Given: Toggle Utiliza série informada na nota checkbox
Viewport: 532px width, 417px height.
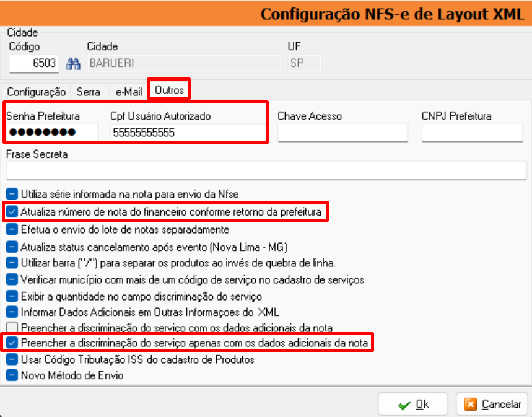Looking at the screenshot, I should pyautogui.click(x=12, y=194).
